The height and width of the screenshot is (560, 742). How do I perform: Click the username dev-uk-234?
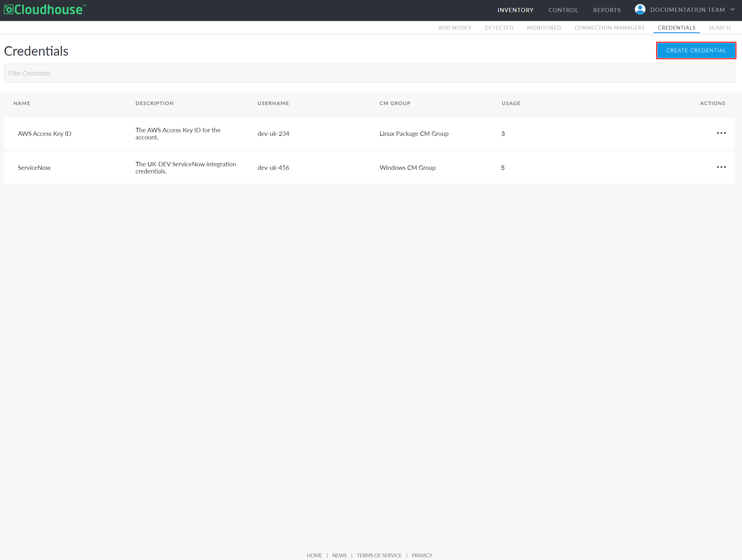tap(273, 133)
